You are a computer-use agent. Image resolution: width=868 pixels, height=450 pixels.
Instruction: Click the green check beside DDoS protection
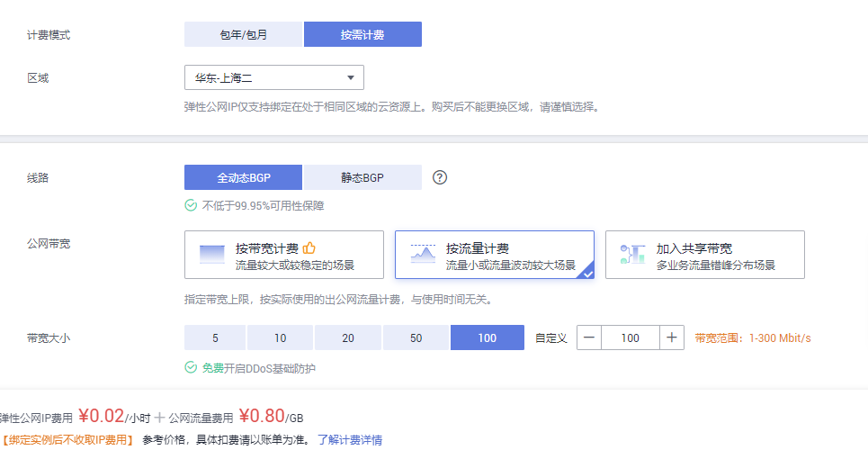pyautogui.click(x=191, y=367)
